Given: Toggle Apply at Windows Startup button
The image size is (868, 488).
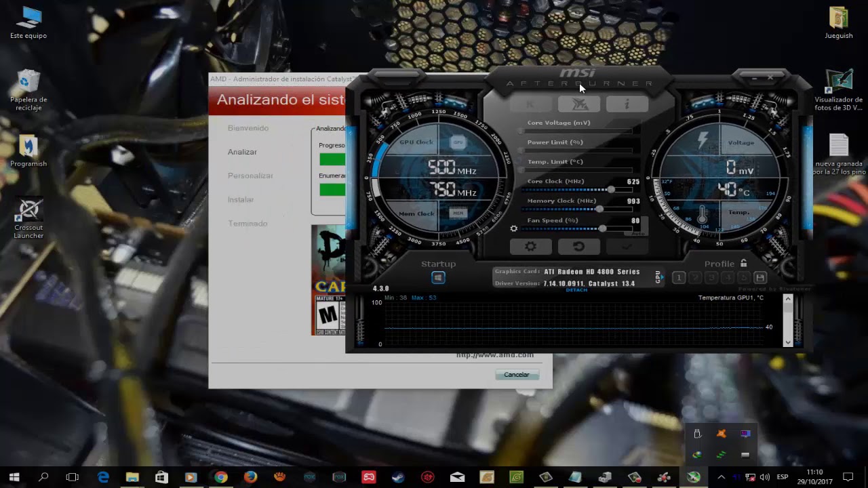Looking at the screenshot, I should pyautogui.click(x=438, y=278).
